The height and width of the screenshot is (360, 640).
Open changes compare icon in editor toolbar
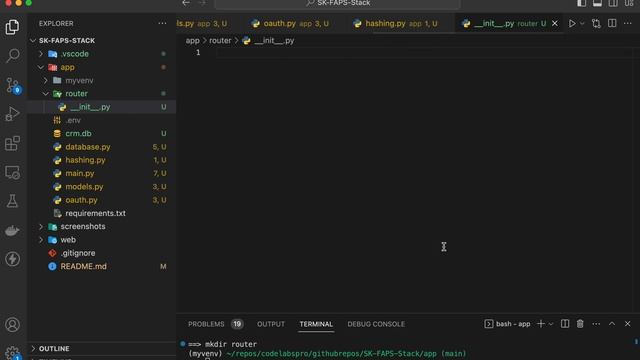click(596, 24)
